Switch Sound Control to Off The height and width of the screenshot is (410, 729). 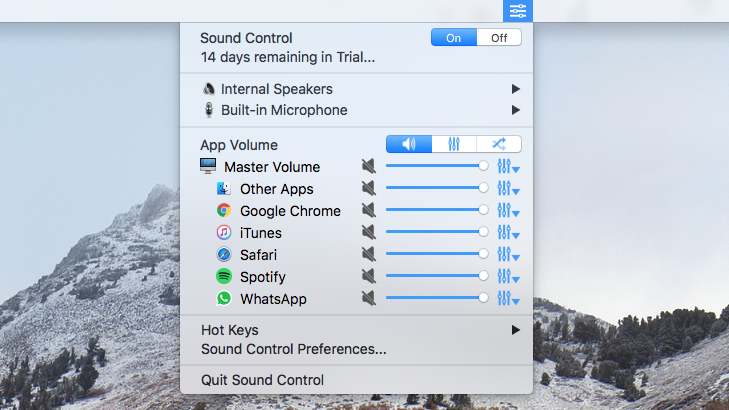coord(499,38)
